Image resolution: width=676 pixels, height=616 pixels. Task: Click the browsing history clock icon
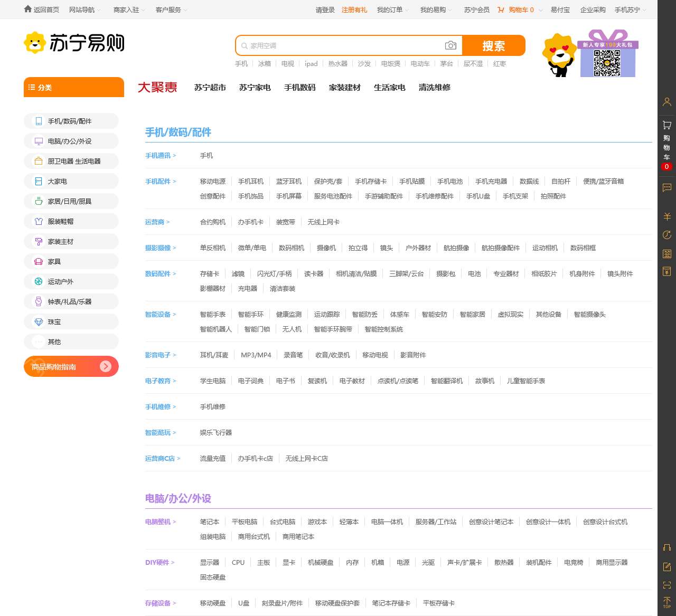coord(666,235)
